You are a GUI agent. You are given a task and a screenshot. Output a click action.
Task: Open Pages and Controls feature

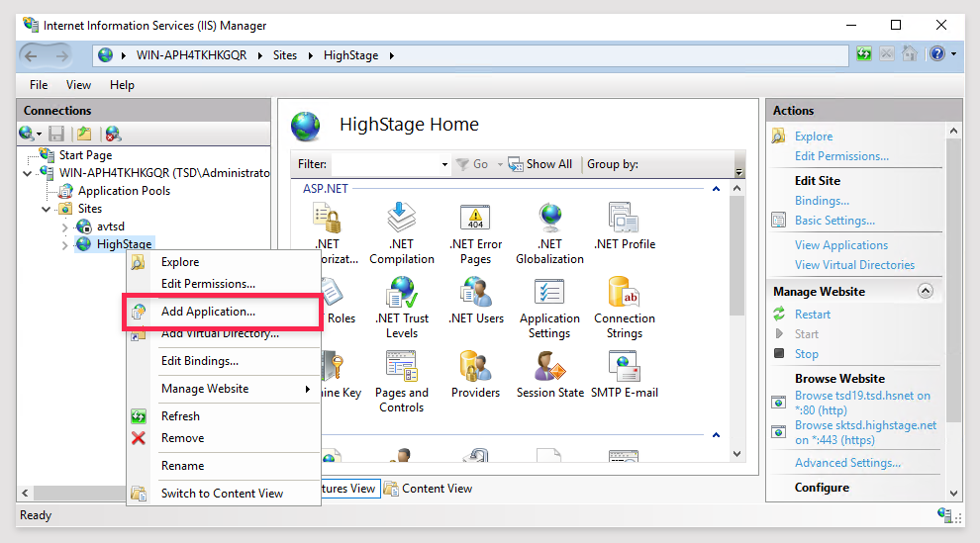pos(401,382)
